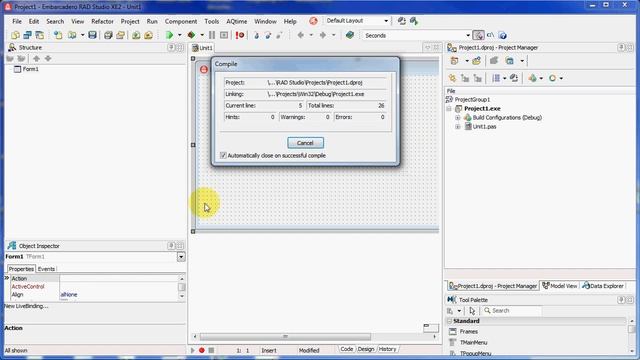Image resolution: width=640 pixels, height=360 pixels.
Task: Click the Set debug desktop icon
Action: pyautogui.click(x=414, y=21)
